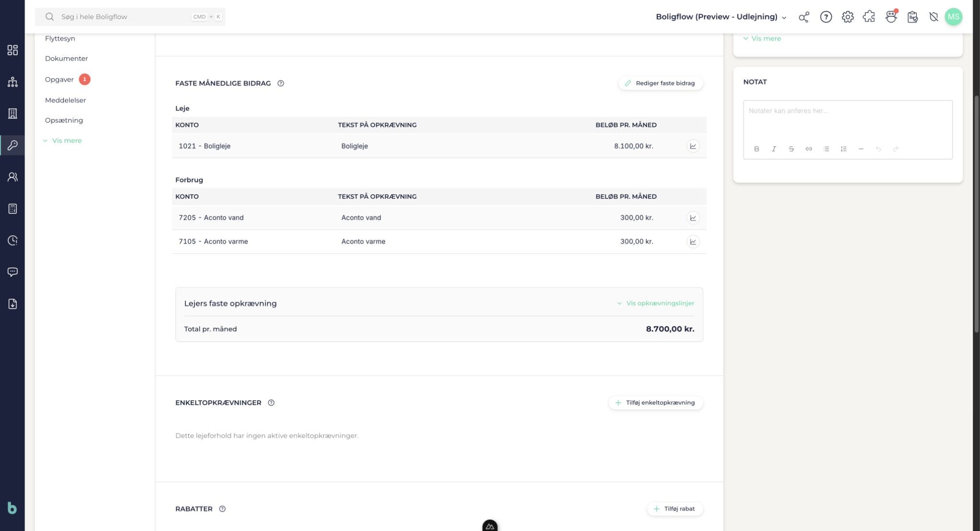Screen dimensions: 980x531
Task: Open the help question mark icon
Action: coord(826,17)
